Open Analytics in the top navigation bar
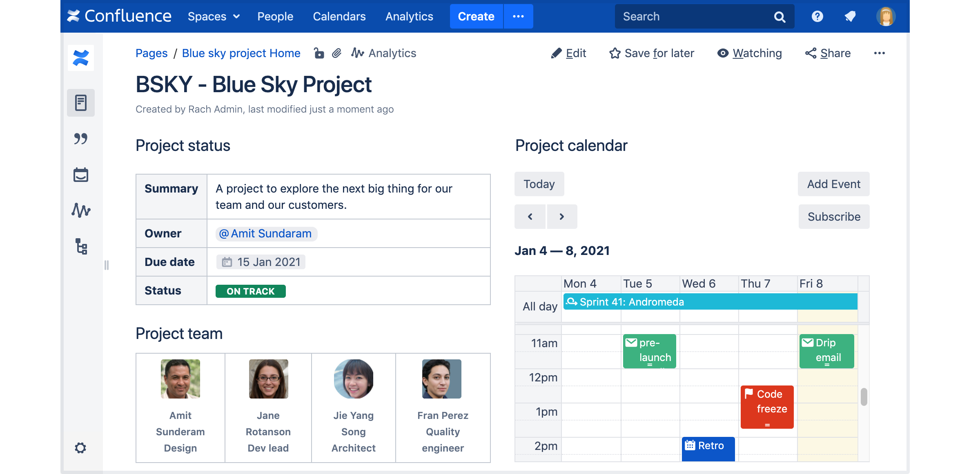The image size is (980, 474). point(409,16)
